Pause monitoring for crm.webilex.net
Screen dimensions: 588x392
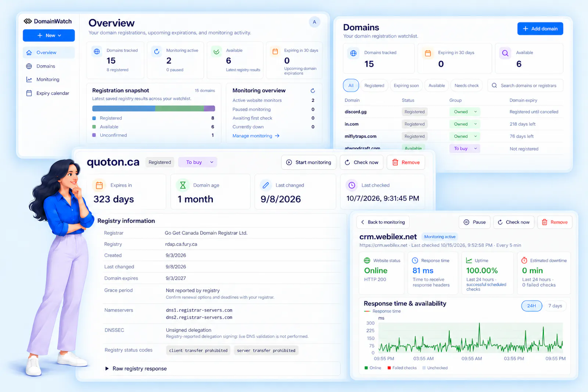[474, 222]
